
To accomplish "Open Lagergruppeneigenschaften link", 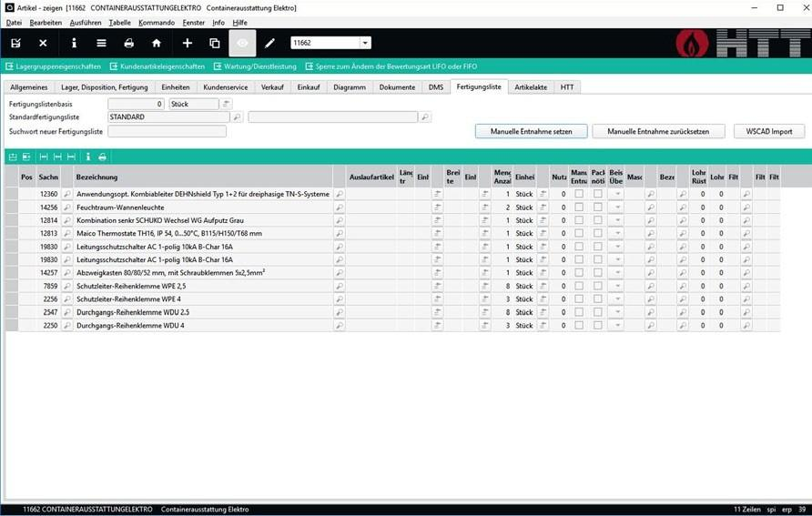I will tap(54, 66).
